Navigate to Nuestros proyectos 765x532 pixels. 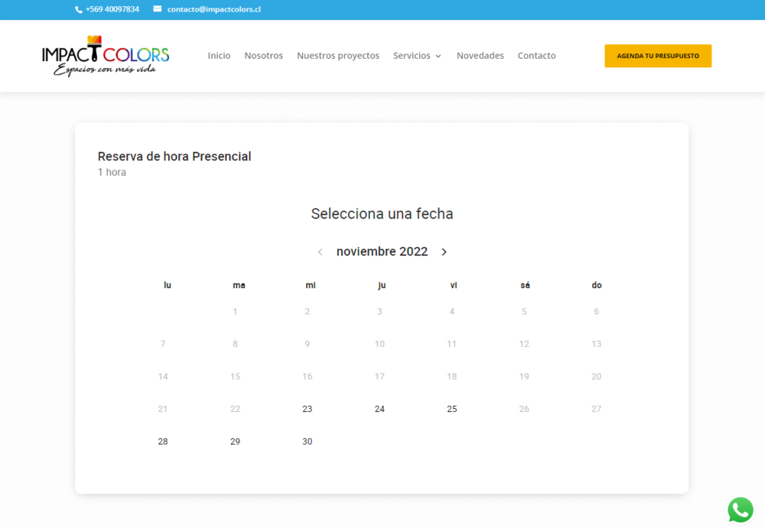click(x=338, y=56)
